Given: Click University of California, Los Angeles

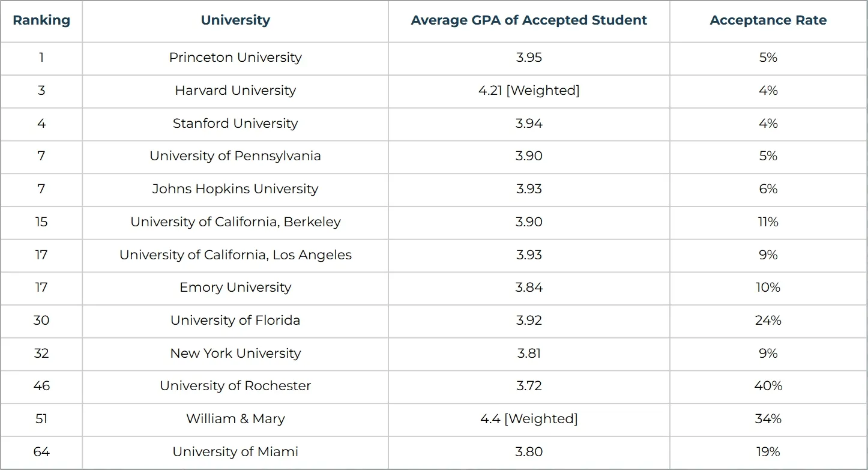Looking at the screenshot, I should (235, 255).
